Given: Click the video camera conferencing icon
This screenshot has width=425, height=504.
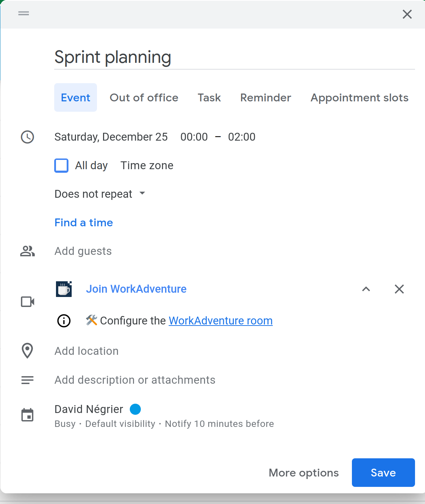Looking at the screenshot, I should coord(27,302).
